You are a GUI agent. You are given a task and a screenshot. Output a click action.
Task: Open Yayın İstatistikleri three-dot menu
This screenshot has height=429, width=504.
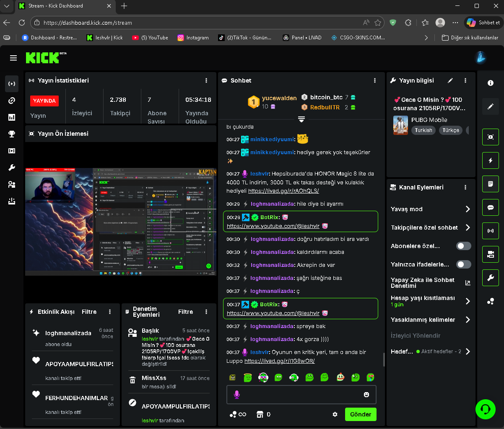(x=206, y=80)
